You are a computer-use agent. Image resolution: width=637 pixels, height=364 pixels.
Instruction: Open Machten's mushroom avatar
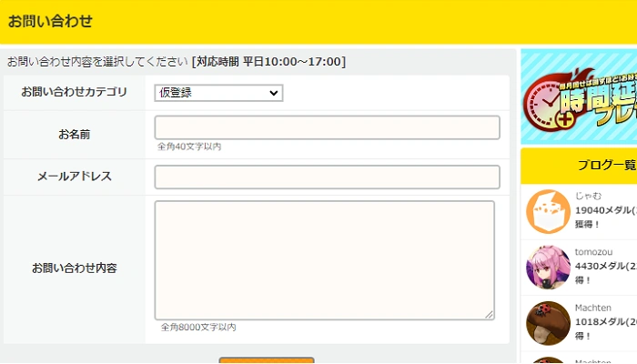click(x=548, y=323)
